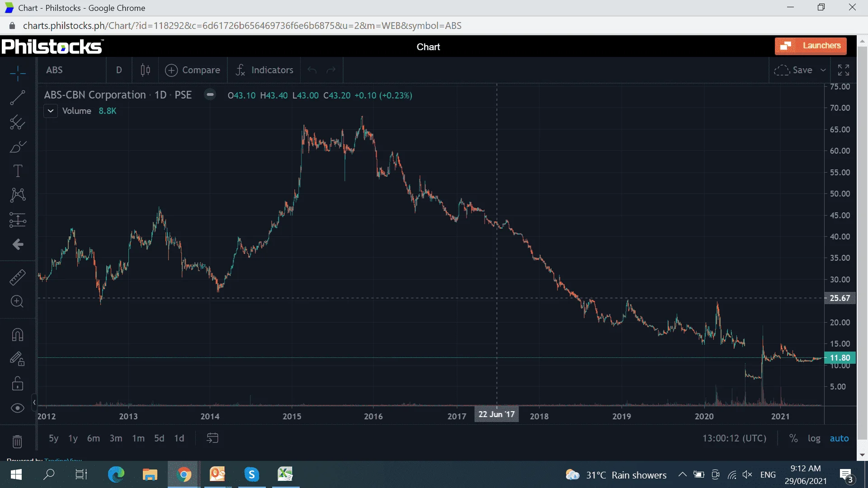Enter fullscreen chart mode
Screen dimensions: 868x488
(844, 70)
